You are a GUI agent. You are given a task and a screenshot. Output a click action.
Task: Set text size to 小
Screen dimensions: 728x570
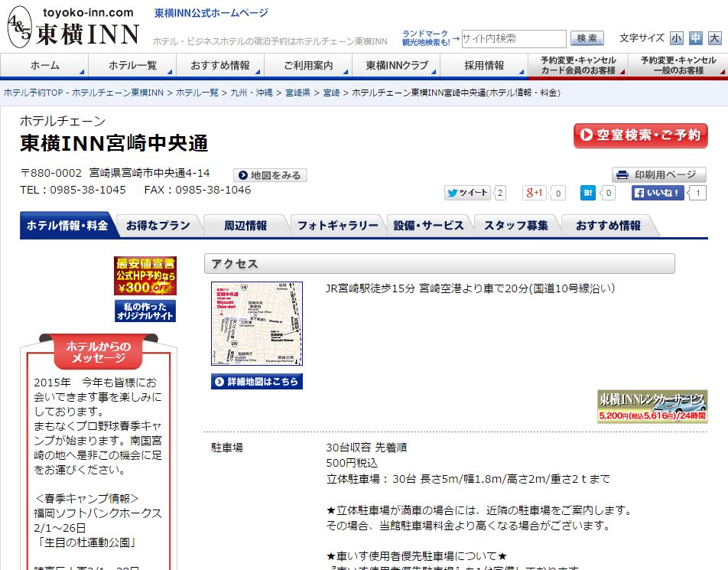677,38
